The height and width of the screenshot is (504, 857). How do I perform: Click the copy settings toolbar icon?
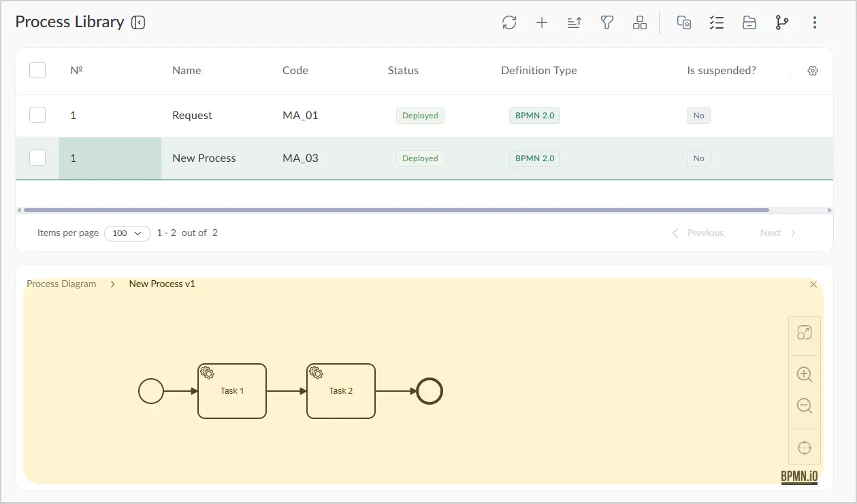pos(684,22)
